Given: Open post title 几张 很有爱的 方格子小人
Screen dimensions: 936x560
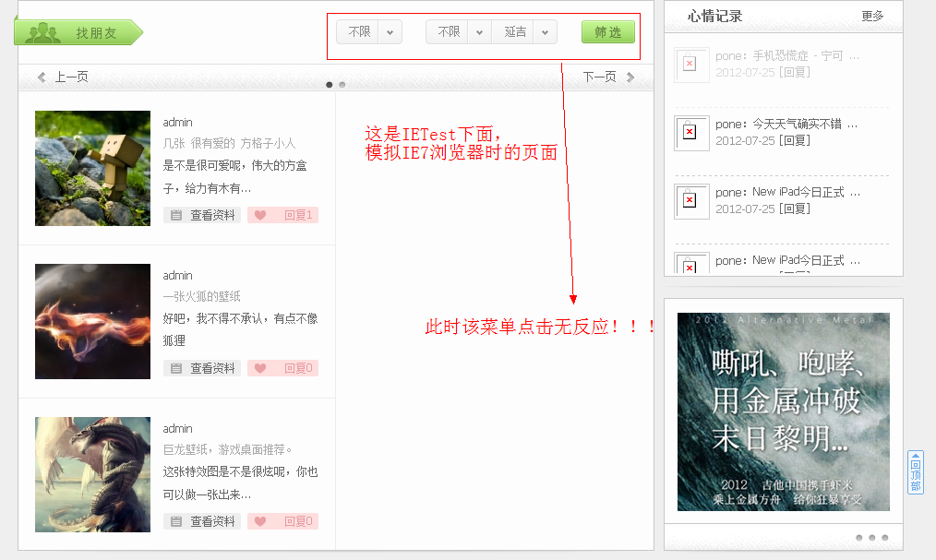Looking at the screenshot, I should pos(229,144).
